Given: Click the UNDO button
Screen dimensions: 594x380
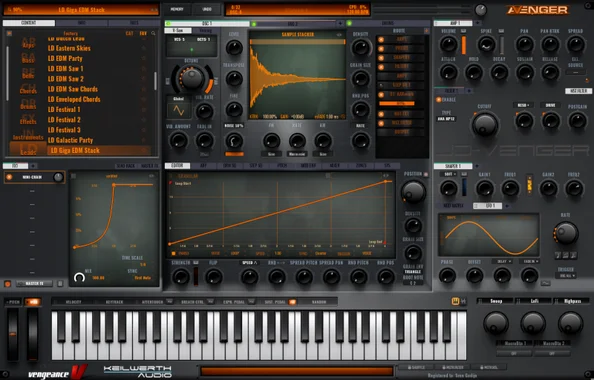Looking at the screenshot, I should click(x=207, y=9).
